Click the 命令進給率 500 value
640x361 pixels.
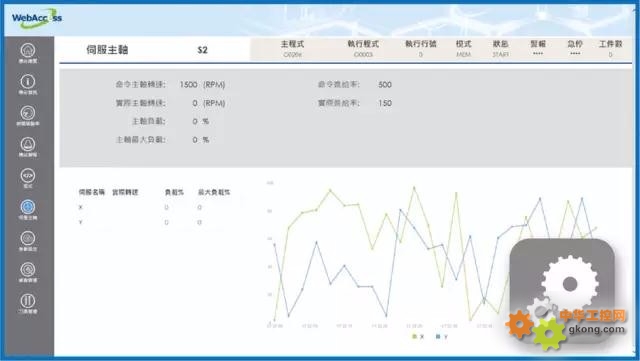click(x=385, y=85)
